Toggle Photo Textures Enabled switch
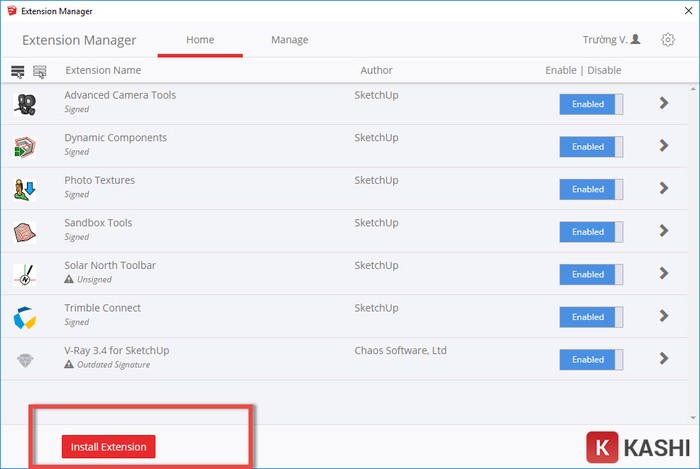Image resolution: width=700 pixels, height=469 pixels. [x=591, y=189]
